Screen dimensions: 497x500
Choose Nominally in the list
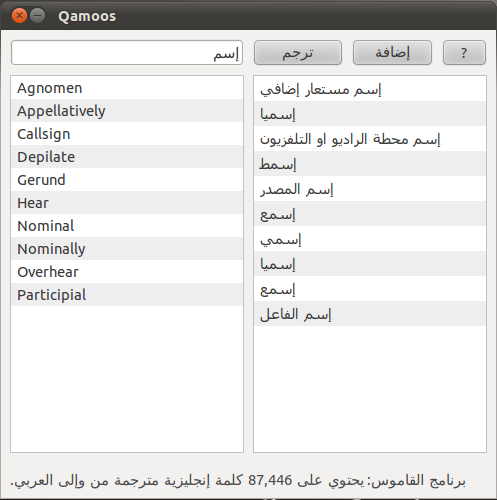(x=127, y=249)
